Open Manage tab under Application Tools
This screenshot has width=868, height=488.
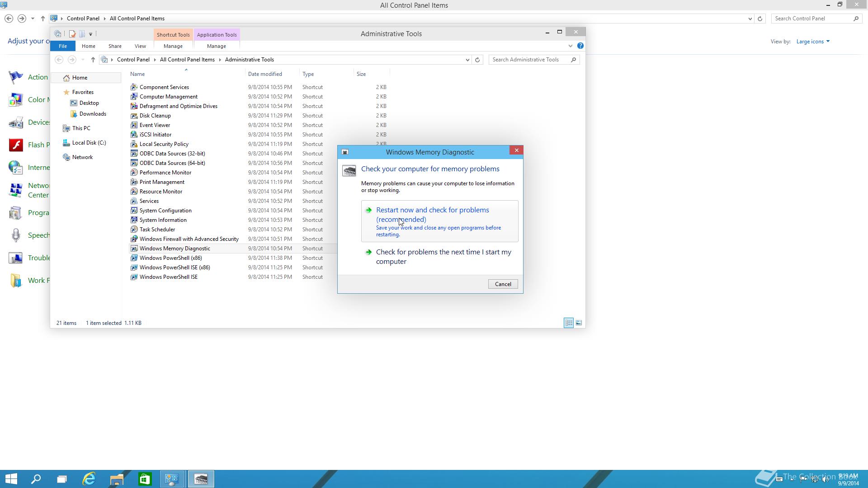pyautogui.click(x=217, y=46)
